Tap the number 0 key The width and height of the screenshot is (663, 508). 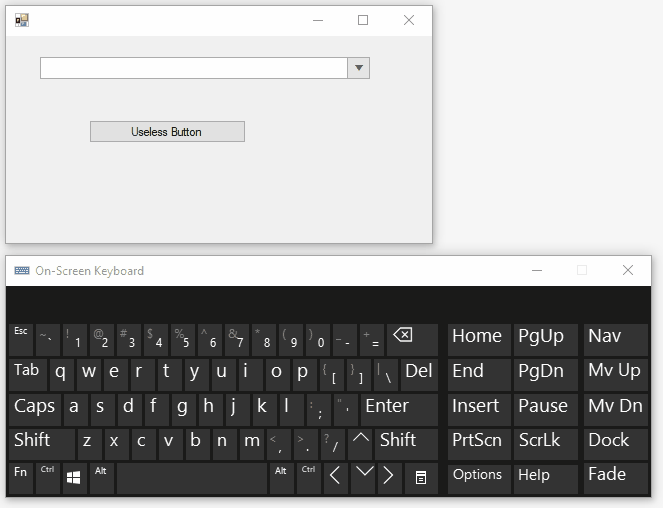pos(318,340)
